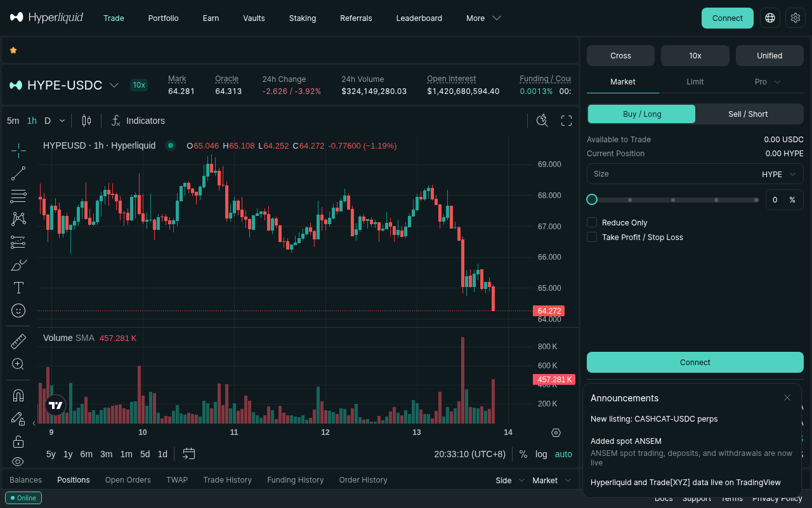Open the Cross margin mode button
The image size is (812, 508).
pos(620,56)
